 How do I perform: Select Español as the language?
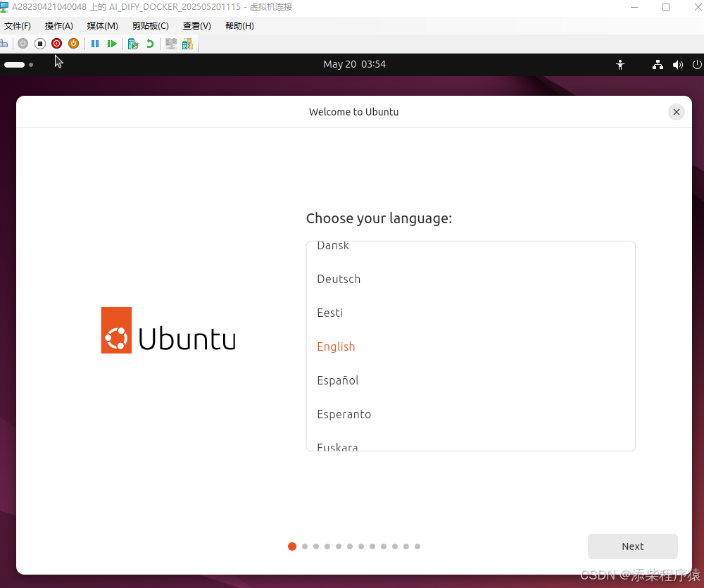click(470, 380)
